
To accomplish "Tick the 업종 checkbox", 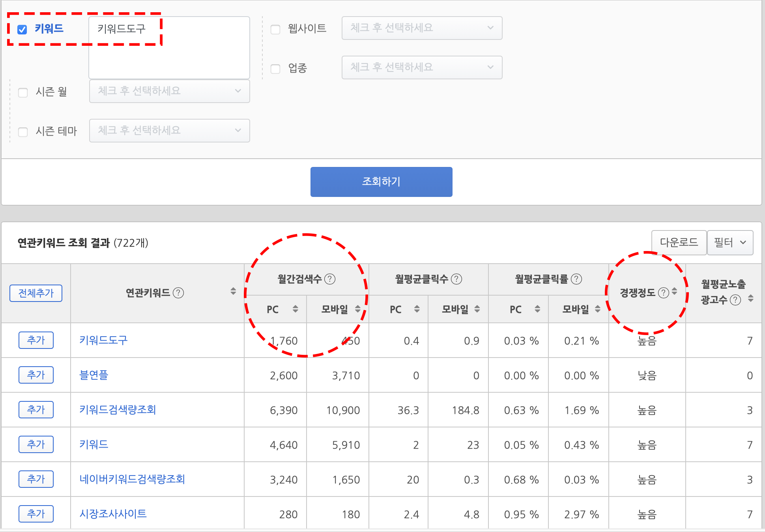I will 275,69.
